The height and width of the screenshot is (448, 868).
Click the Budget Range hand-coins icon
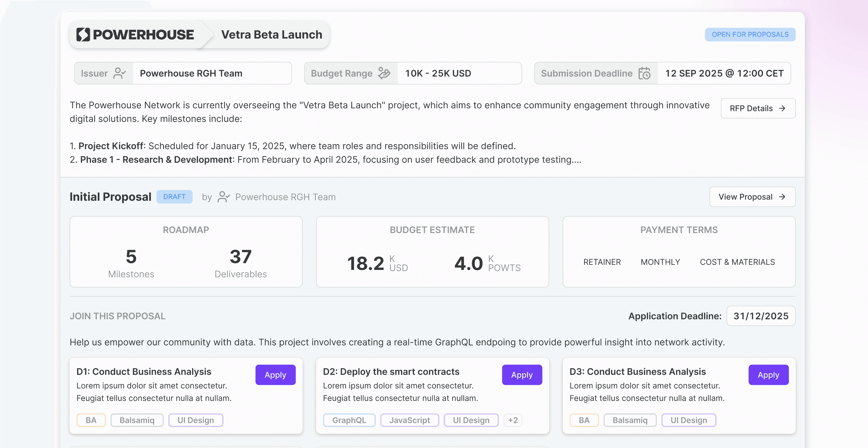pyautogui.click(x=384, y=73)
